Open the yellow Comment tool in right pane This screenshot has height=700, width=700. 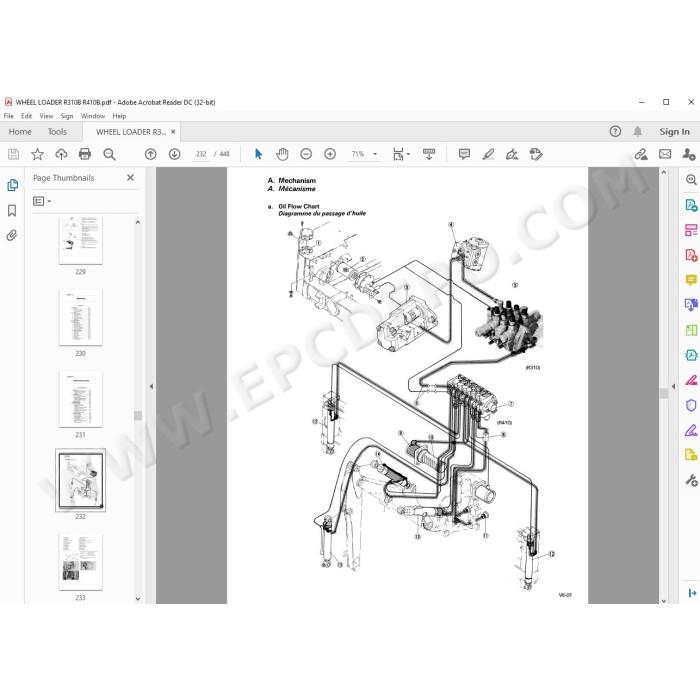[x=691, y=280]
